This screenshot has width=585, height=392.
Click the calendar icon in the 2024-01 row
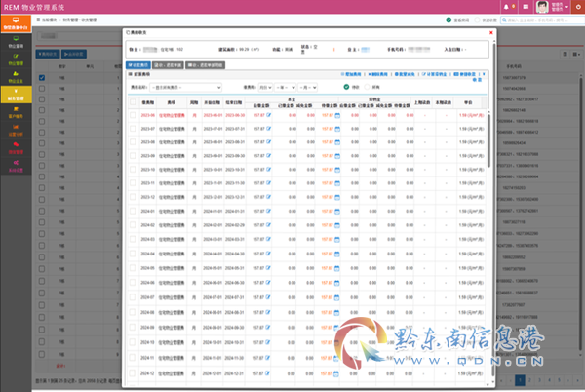coord(337,212)
